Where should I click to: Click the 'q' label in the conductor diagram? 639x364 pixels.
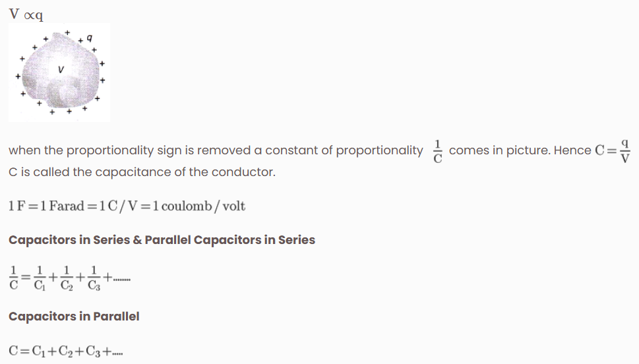(x=90, y=38)
